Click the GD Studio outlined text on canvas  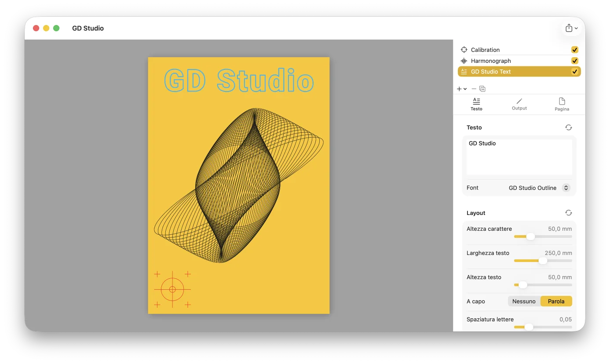[x=239, y=80]
